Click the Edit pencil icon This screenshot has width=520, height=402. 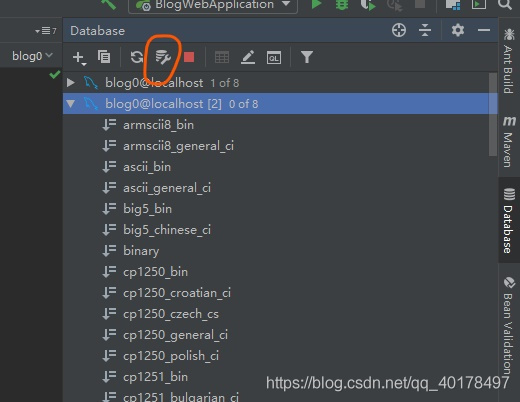(248, 57)
